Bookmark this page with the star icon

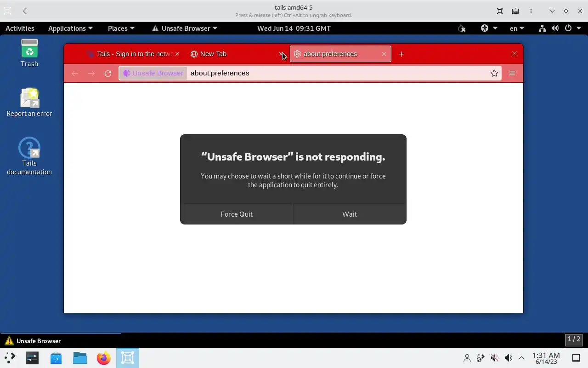tap(494, 73)
